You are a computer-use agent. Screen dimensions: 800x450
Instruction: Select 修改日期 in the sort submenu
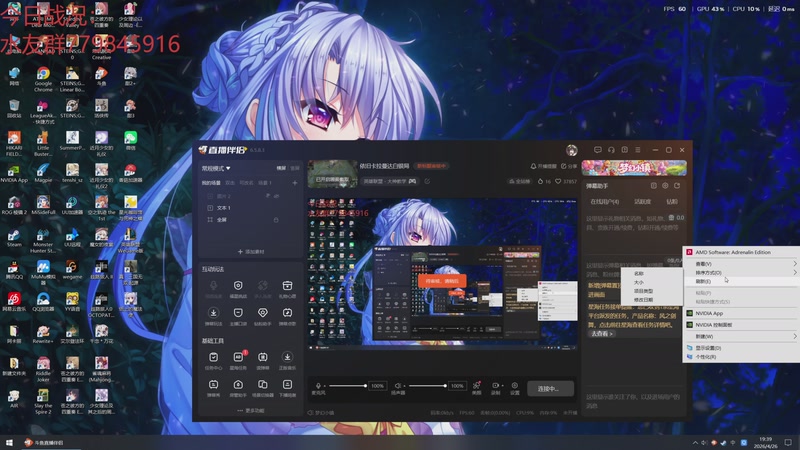pos(652,299)
